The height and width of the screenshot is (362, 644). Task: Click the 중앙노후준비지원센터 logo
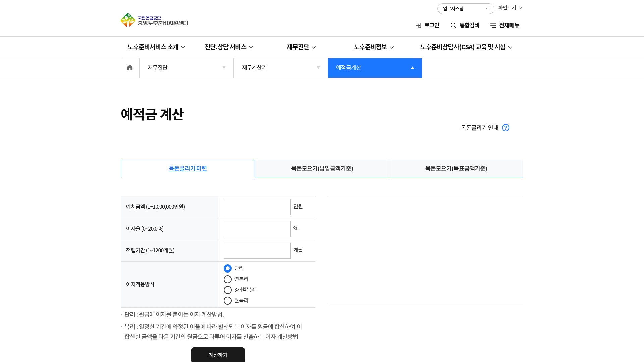[x=154, y=20]
